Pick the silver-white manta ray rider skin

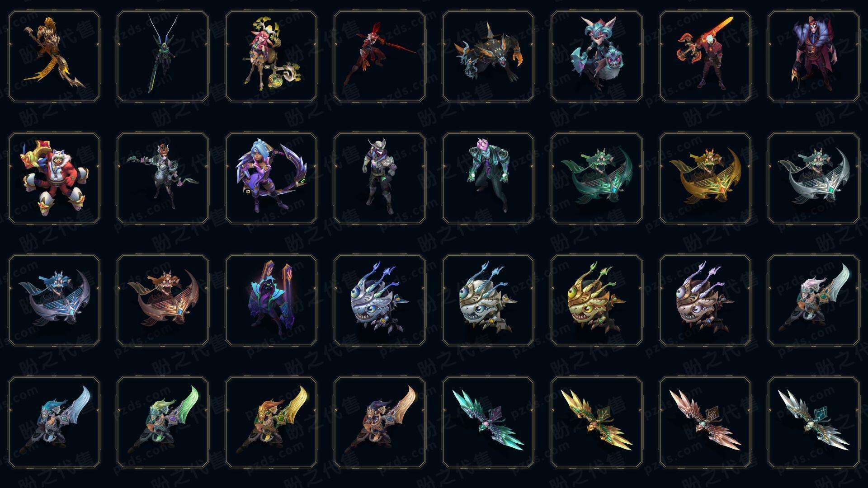point(814,178)
